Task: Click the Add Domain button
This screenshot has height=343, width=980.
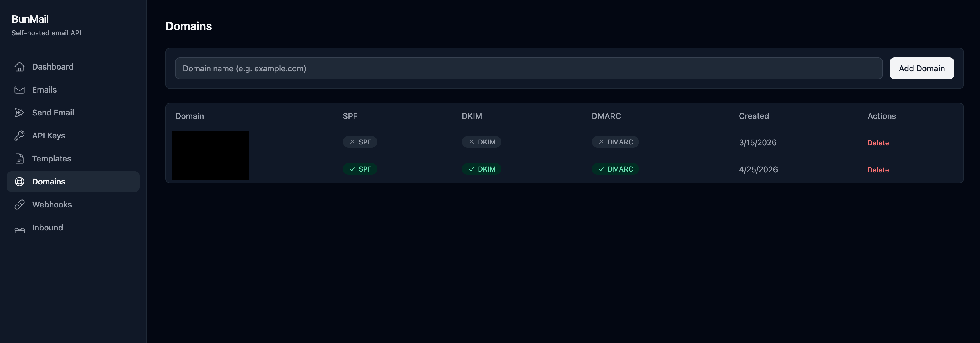Action: tap(921, 69)
